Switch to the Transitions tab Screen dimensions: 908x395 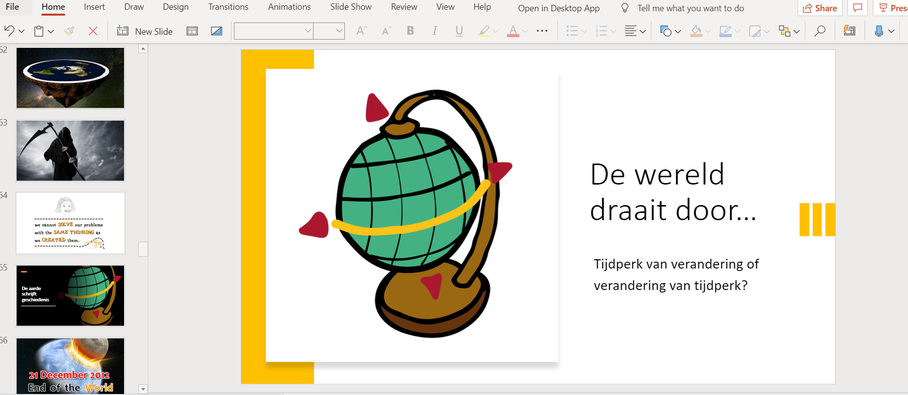(x=228, y=8)
